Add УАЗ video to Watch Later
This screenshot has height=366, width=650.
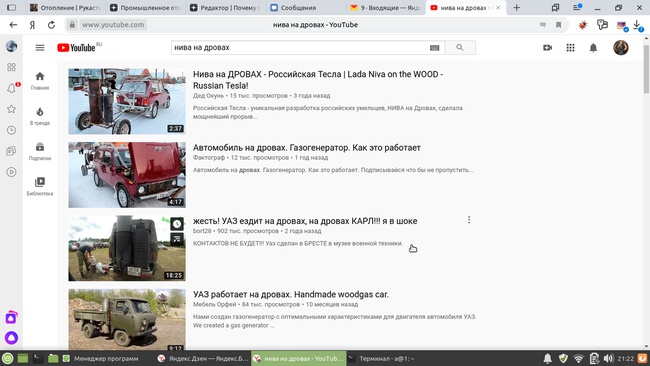pos(177,224)
